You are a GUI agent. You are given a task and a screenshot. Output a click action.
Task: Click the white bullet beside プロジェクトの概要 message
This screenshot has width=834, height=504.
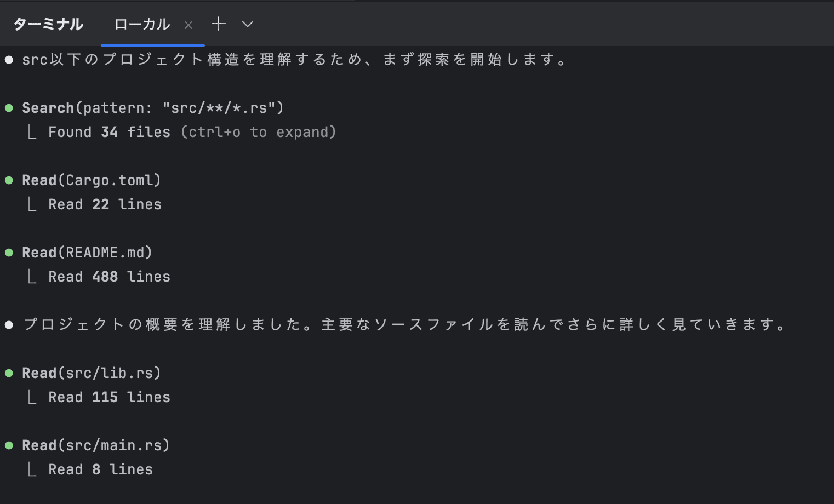(9, 325)
